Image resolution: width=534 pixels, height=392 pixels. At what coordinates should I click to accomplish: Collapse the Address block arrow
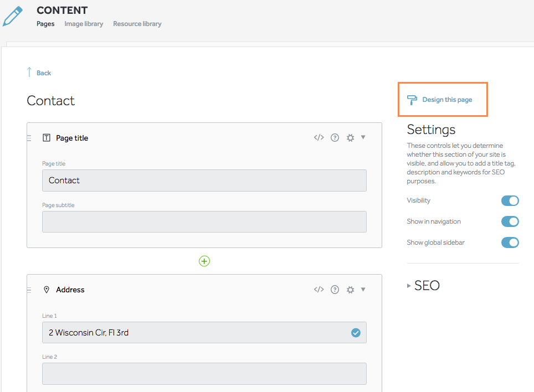click(x=363, y=289)
